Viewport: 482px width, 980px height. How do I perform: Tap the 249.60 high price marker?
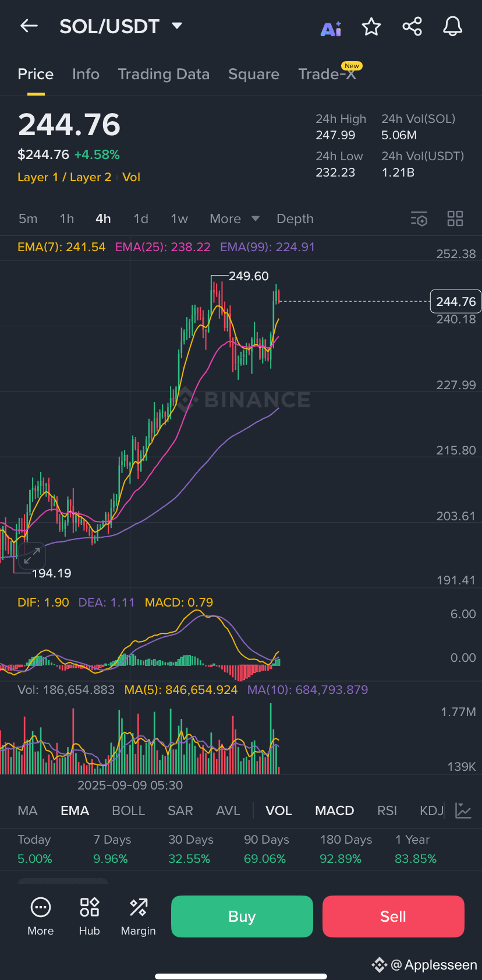pos(249,276)
